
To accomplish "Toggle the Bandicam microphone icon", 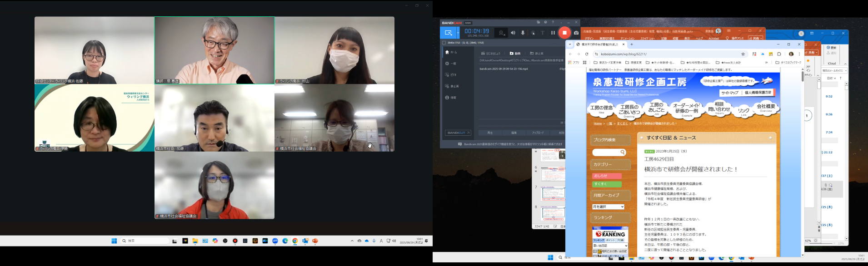I will (523, 33).
